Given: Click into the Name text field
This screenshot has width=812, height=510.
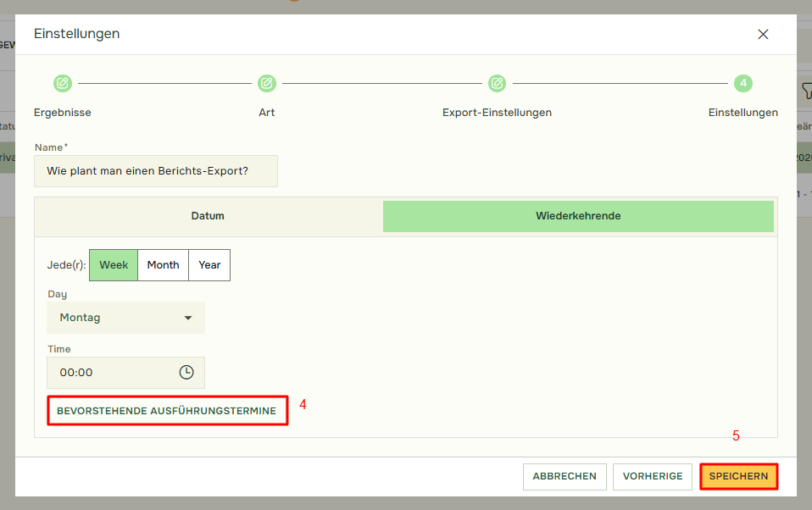Looking at the screenshot, I should (156, 171).
